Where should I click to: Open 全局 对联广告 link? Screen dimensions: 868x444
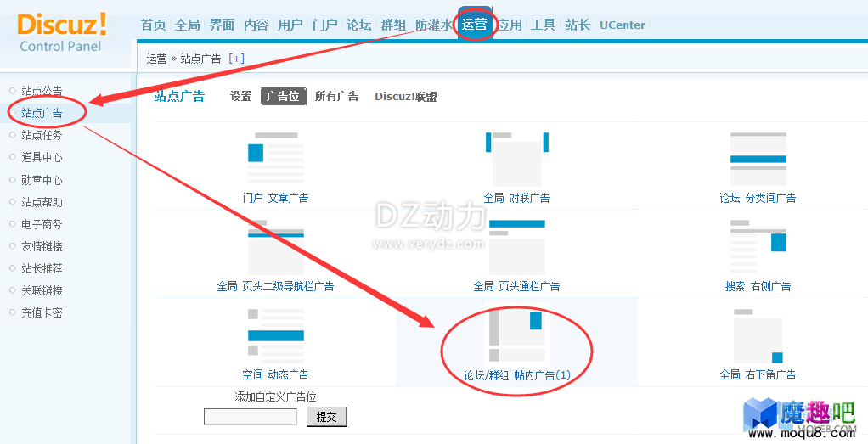(516, 198)
